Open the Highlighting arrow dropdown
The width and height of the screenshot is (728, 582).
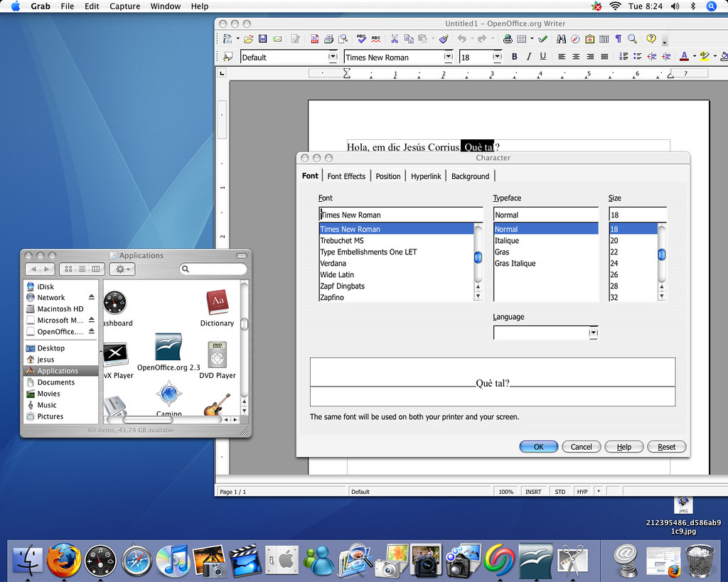[715, 57]
